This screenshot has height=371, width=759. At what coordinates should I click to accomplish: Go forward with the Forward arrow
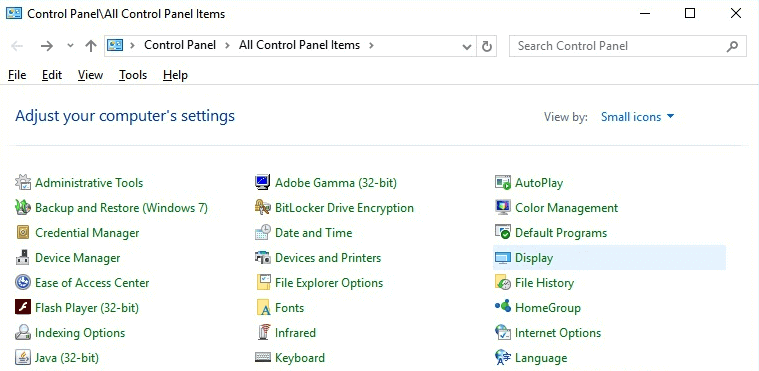[x=46, y=46]
